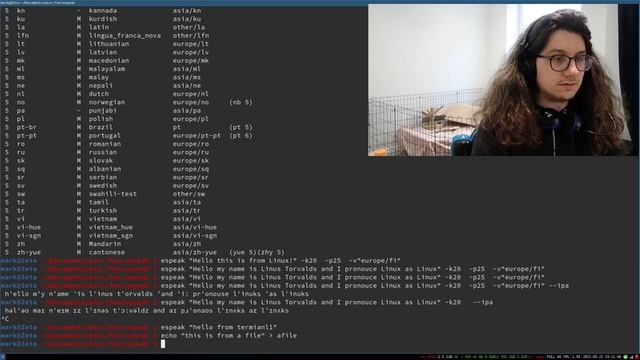The width and height of the screenshot is (640, 360).
Task: Click the 'punjabi' language name
Action: pyautogui.click(x=103, y=111)
